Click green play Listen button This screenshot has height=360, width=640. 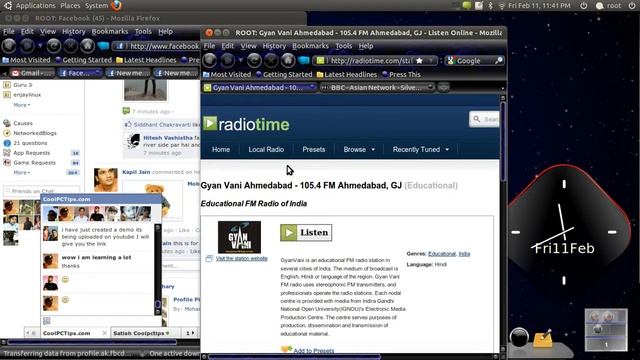pyautogui.click(x=306, y=232)
